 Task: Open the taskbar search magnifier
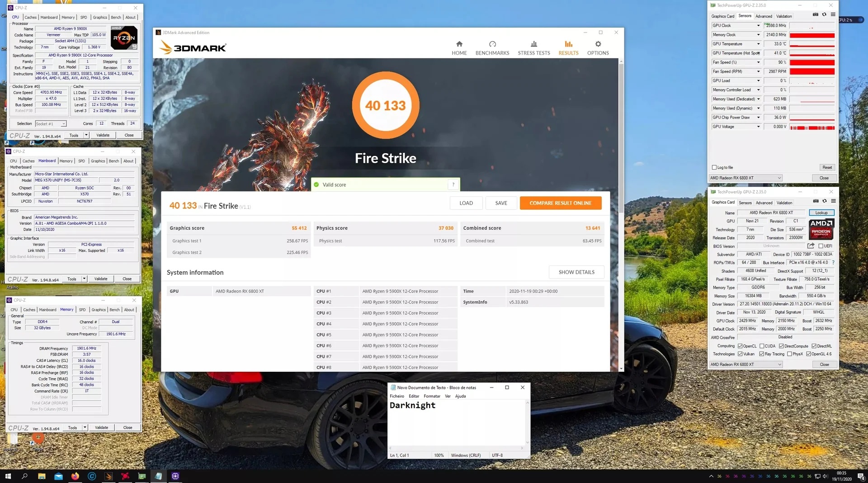(x=25, y=476)
